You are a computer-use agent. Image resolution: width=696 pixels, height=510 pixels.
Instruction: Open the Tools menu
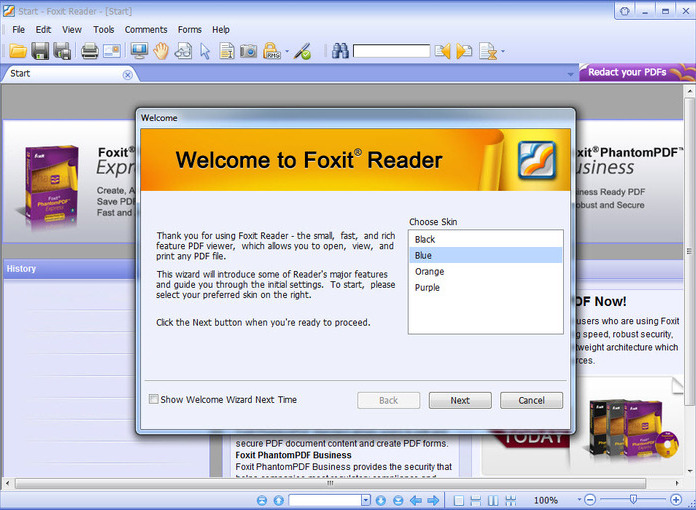click(103, 30)
